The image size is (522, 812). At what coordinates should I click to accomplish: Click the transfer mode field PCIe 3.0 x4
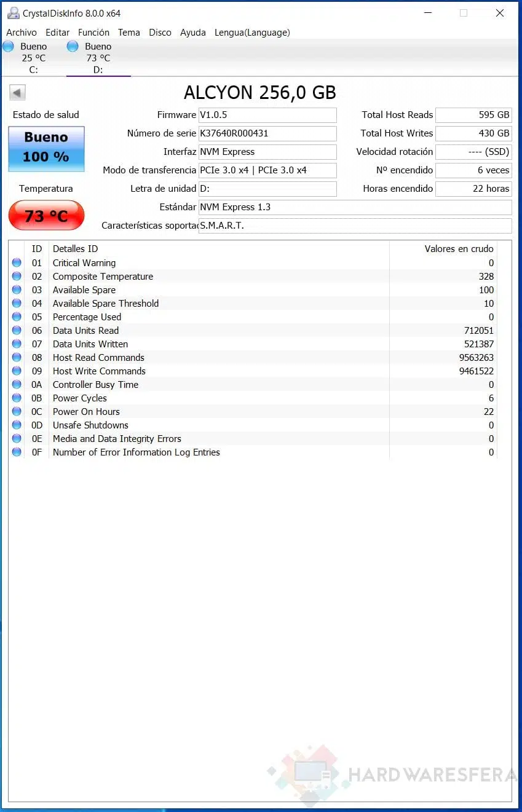coord(267,170)
